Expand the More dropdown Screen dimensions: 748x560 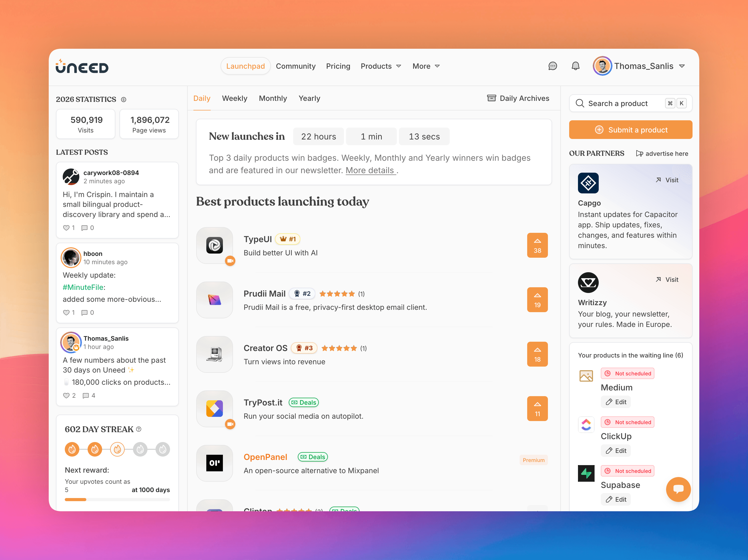[x=426, y=66]
